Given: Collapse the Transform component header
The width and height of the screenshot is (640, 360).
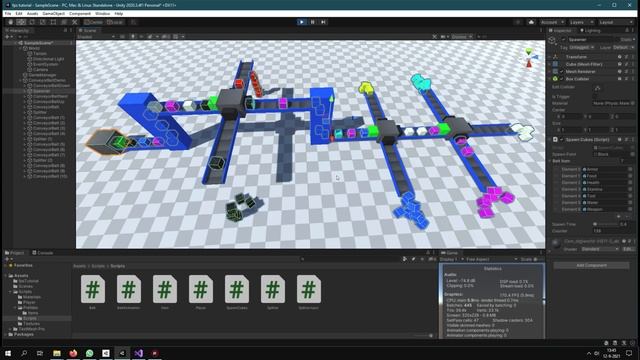Looking at the screenshot, I should 550,57.
